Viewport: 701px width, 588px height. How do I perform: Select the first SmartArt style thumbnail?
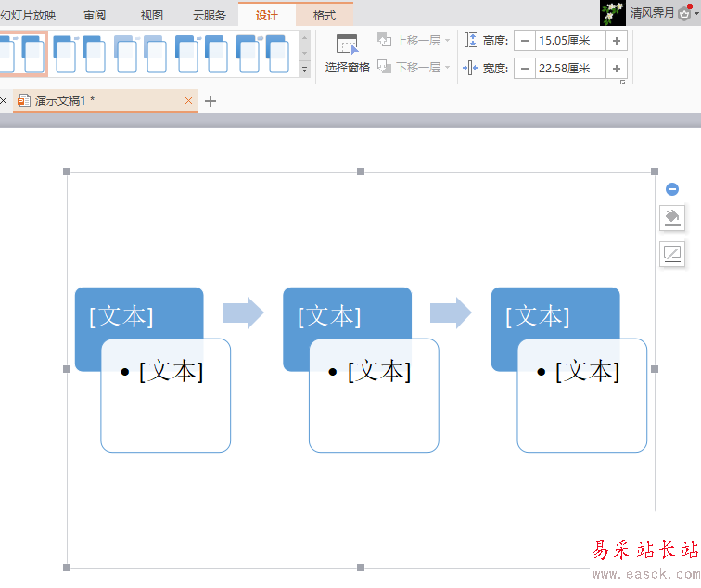point(23,54)
